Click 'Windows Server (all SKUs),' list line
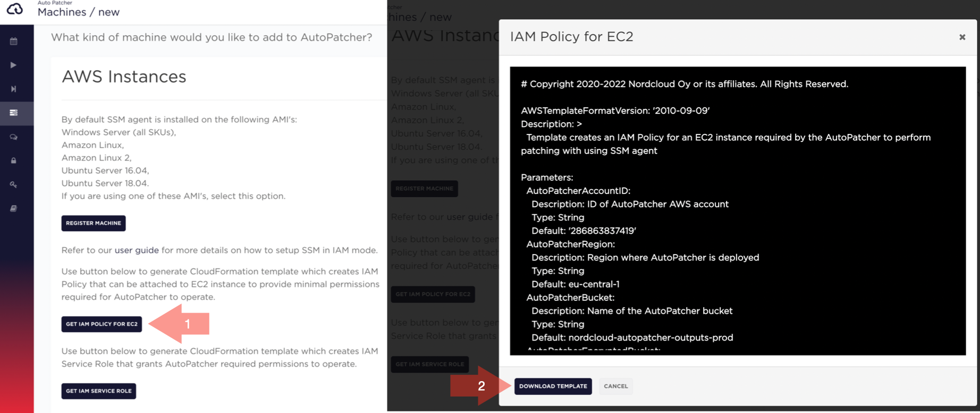Viewport: 980px width, 413px height. [x=119, y=132]
